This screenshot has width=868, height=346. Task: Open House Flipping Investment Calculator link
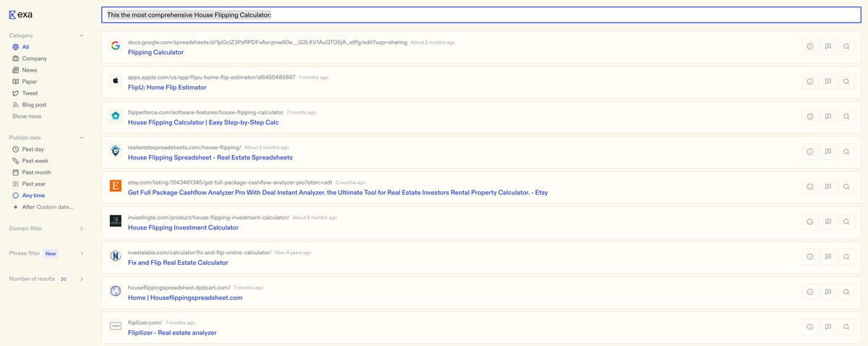tap(183, 227)
